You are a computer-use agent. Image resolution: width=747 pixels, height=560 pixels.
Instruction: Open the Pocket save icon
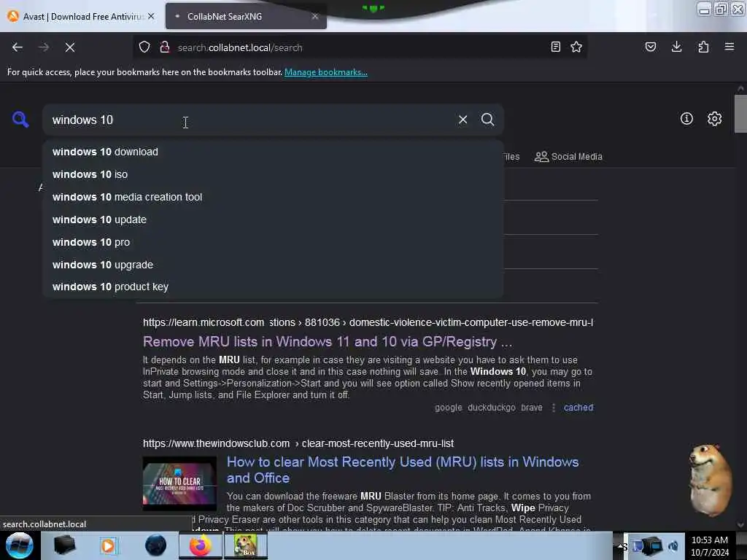[650, 47]
